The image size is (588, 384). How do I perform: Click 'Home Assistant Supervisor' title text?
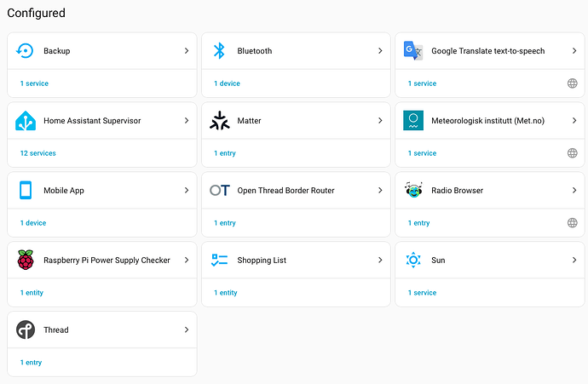click(x=92, y=121)
